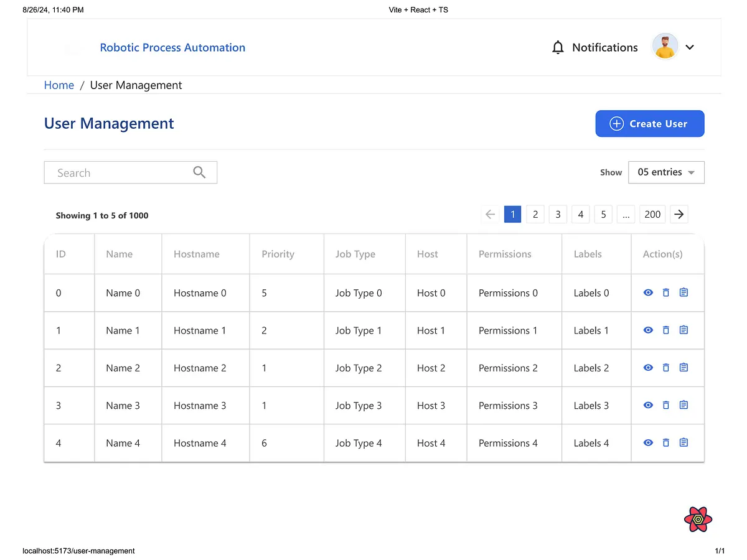Click the trash icon in Name 2 row
This screenshot has height=560, width=747.
click(666, 368)
